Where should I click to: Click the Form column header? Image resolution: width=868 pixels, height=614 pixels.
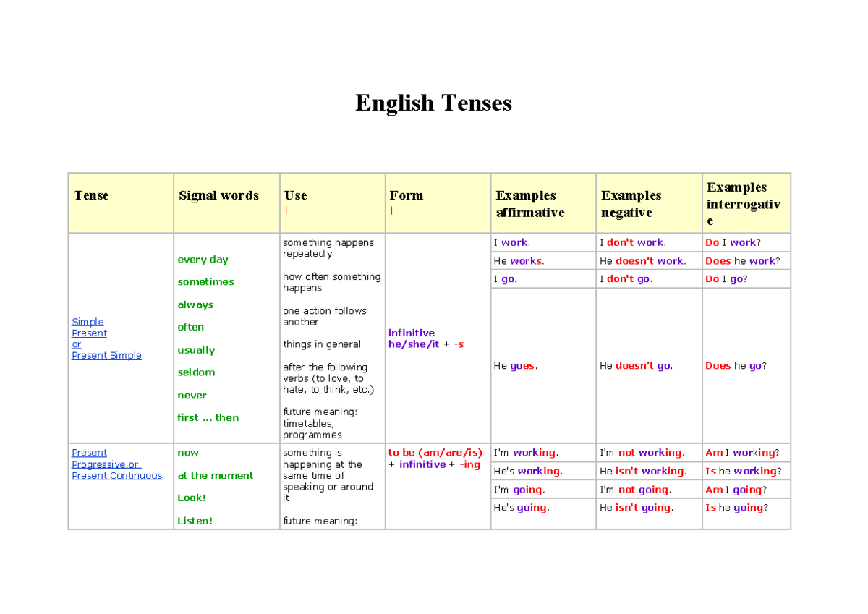[407, 195]
